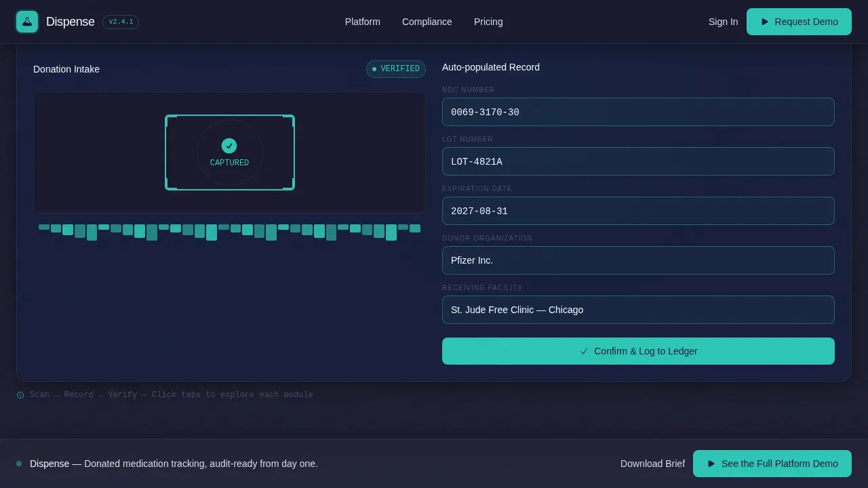Click the play icon in Request Demo
The image size is (868, 488).
pyautogui.click(x=765, y=22)
